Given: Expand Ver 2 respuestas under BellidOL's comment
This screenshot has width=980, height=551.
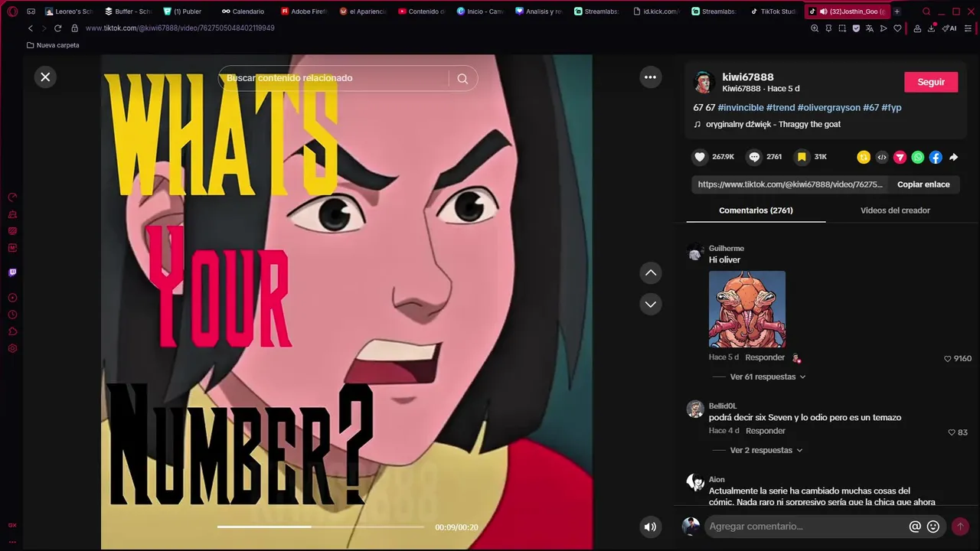Looking at the screenshot, I should pyautogui.click(x=766, y=450).
